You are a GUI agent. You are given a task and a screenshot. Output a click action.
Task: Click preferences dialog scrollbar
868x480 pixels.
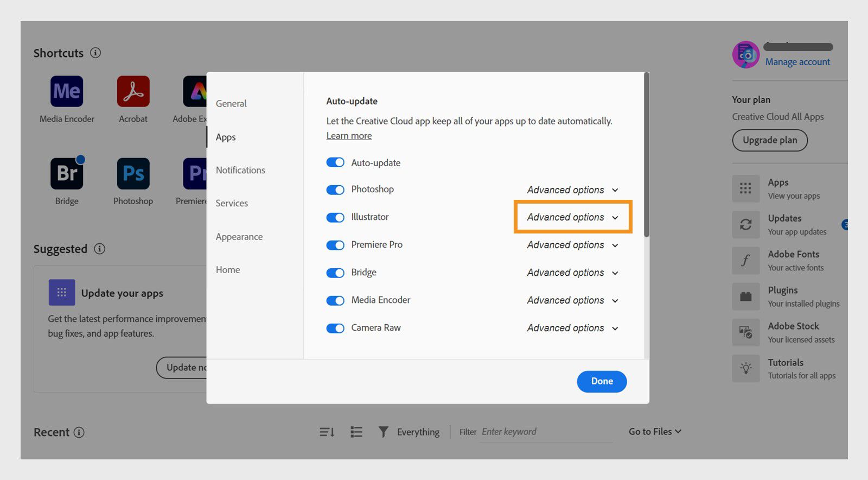pos(646,155)
